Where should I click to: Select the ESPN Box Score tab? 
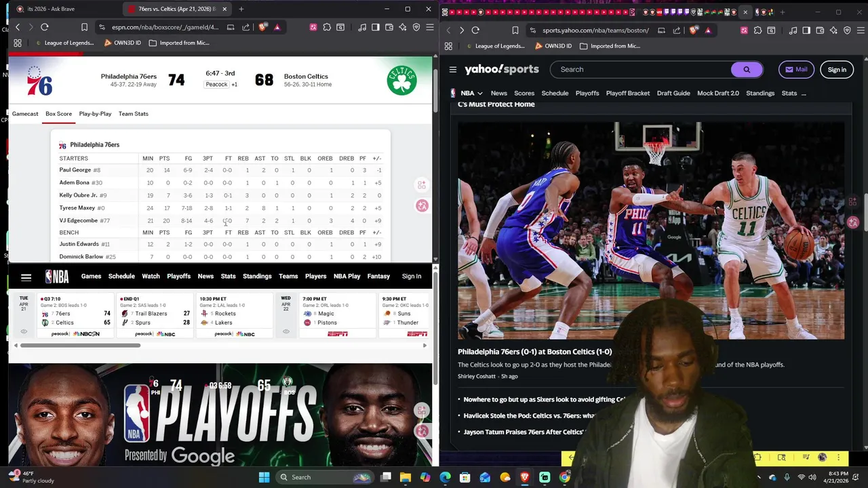[59, 114]
